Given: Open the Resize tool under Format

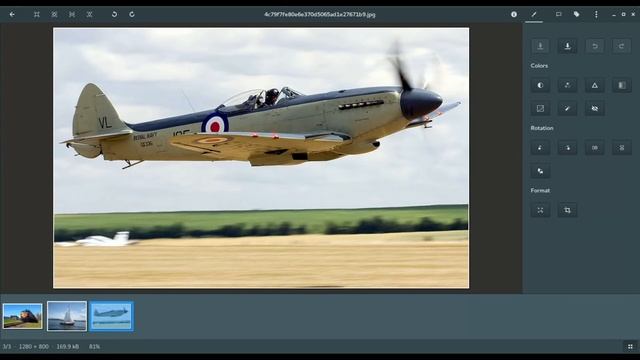Looking at the screenshot, I should [x=540, y=210].
